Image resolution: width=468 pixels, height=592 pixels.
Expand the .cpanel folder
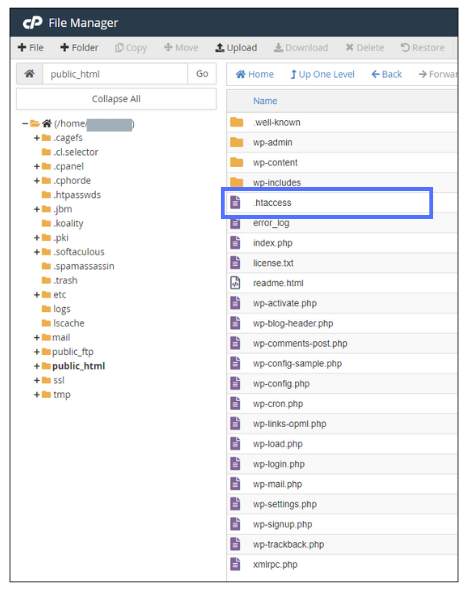37,166
